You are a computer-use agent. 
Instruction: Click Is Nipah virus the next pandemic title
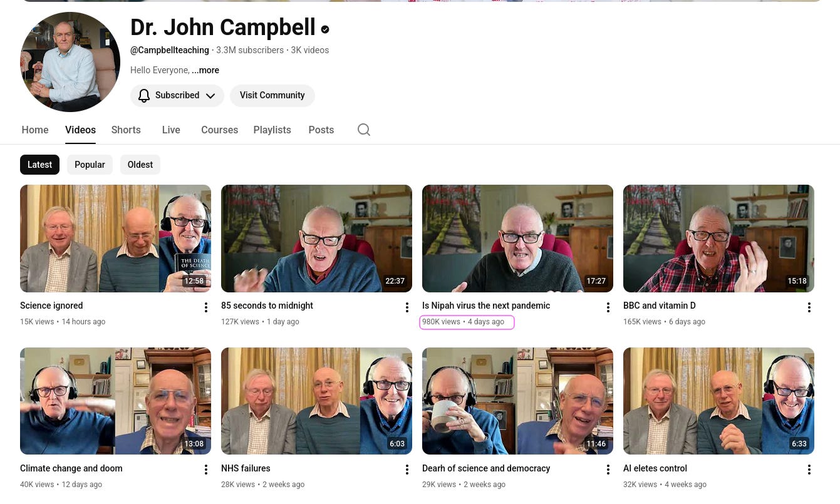click(486, 306)
